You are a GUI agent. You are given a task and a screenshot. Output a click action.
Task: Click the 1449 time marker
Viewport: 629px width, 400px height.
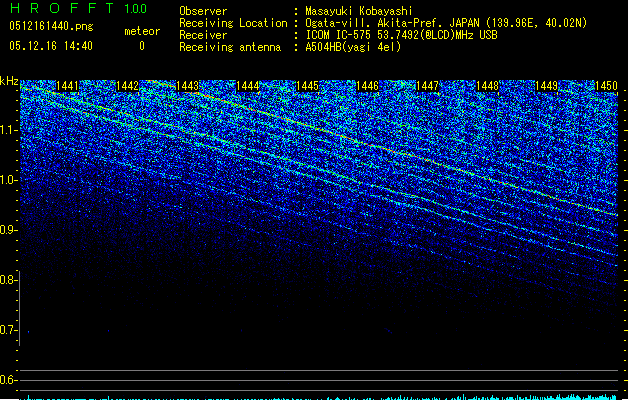pos(547,86)
